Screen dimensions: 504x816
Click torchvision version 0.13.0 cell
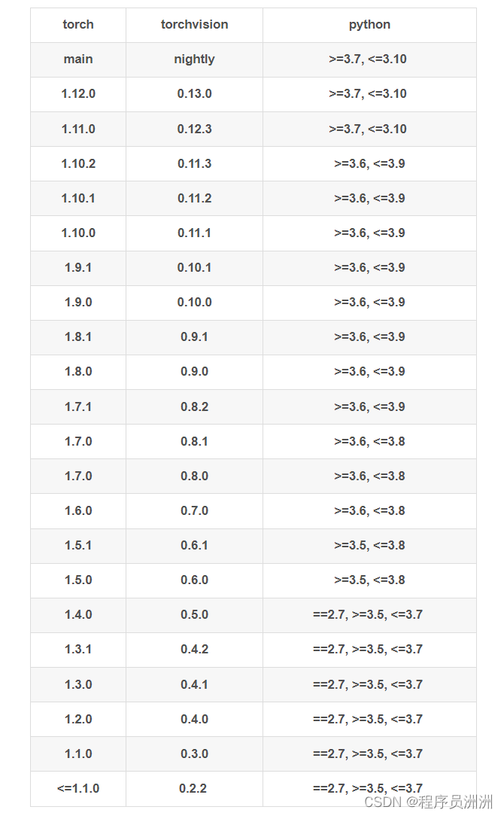point(194,94)
